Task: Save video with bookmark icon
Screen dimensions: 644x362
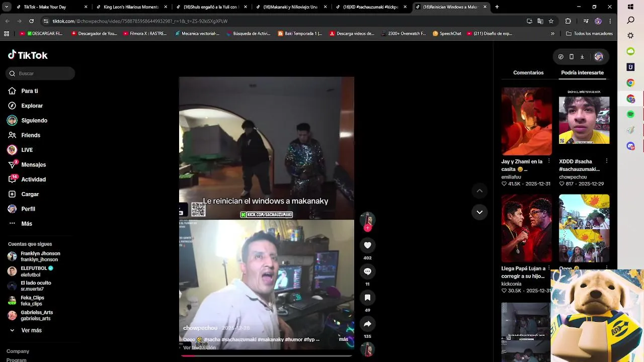Action: click(x=367, y=298)
